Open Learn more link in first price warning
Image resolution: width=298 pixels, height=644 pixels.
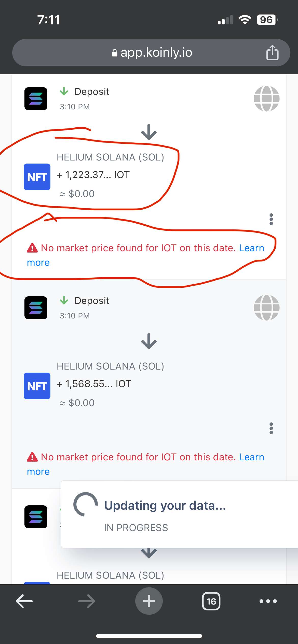click(x=251, y=248)
